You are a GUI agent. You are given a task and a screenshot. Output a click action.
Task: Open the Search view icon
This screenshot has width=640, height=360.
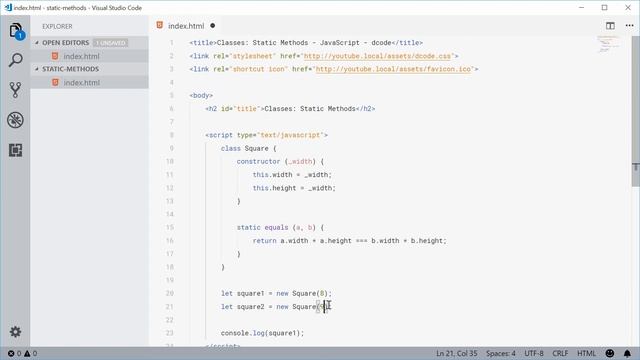(16, 60)
